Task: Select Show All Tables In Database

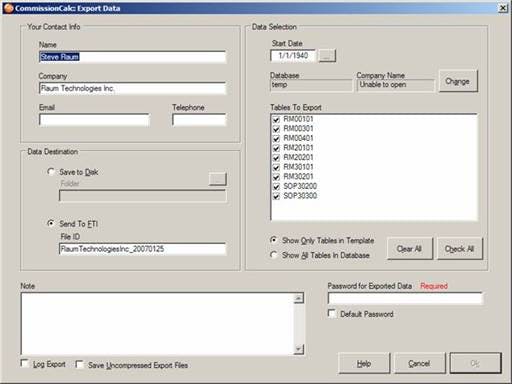Action: point(274,255)
